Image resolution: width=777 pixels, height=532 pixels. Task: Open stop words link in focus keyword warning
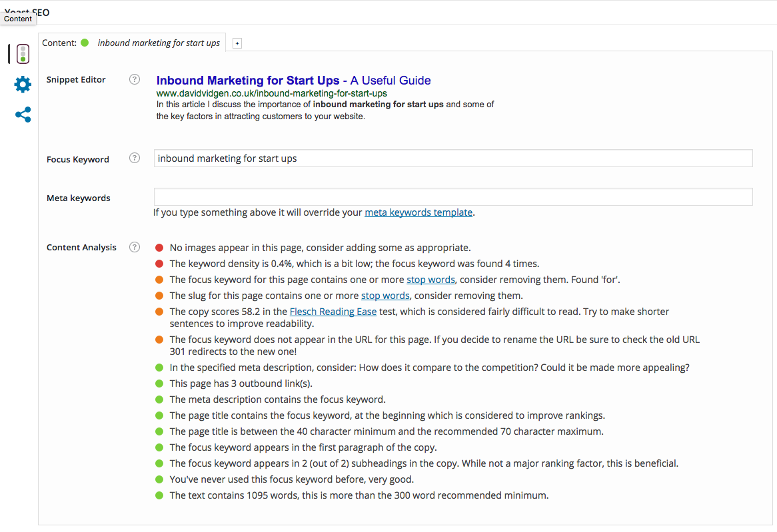coord(430,280)
